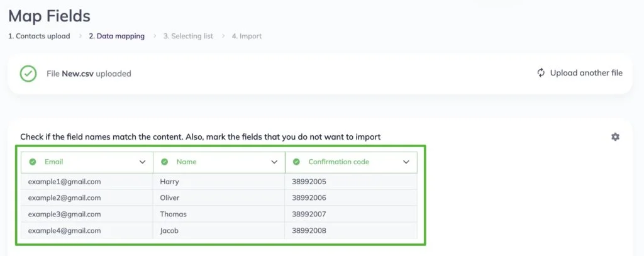Viewport: 644px width, 256px height.
Task: Expand the Email column dropdown arrow
Action: pyautogui.click(x=143, y=162)
